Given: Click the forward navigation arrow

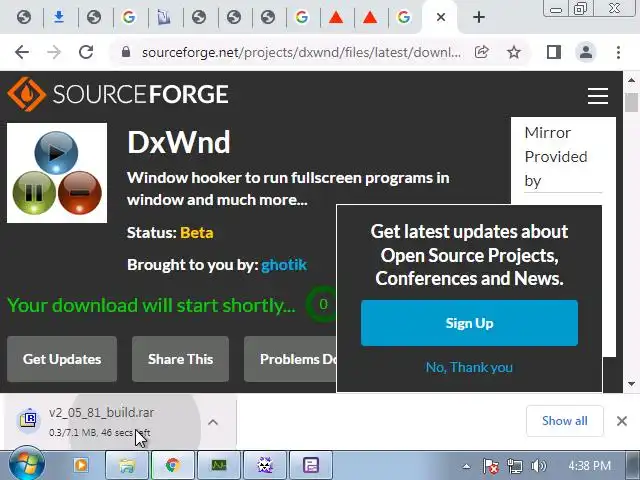Looking at the screenshot, I should 54,52.
